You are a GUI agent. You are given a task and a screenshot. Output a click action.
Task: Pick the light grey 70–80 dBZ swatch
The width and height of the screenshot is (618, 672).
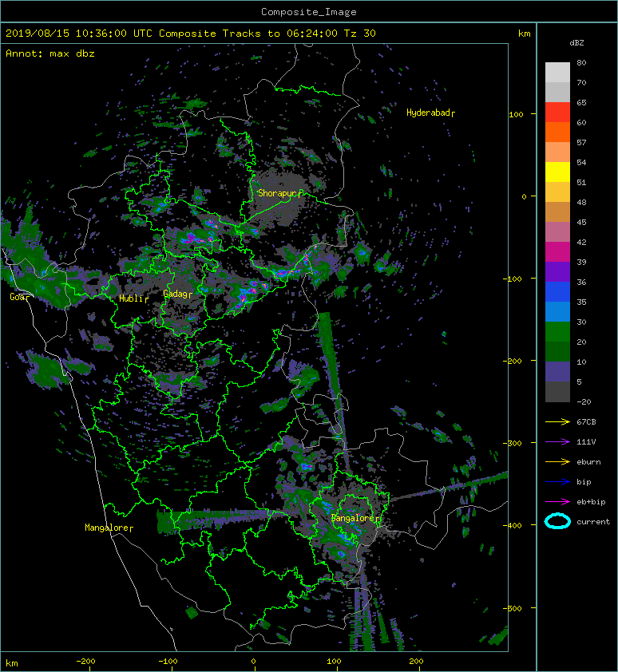[557, 73]
